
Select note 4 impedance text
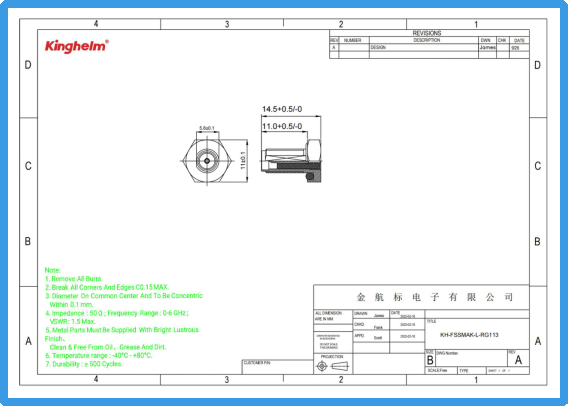[117, 317]
